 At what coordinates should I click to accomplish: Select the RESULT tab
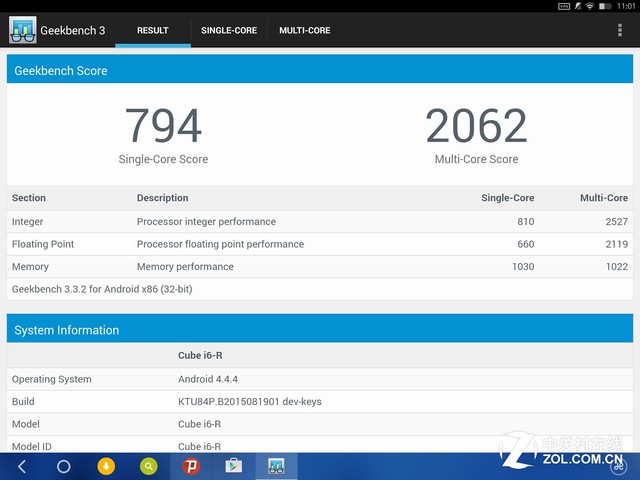pos(152,30)
